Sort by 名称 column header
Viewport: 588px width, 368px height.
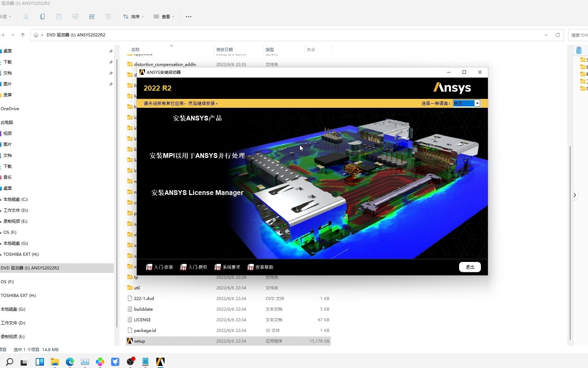[135, 49]
